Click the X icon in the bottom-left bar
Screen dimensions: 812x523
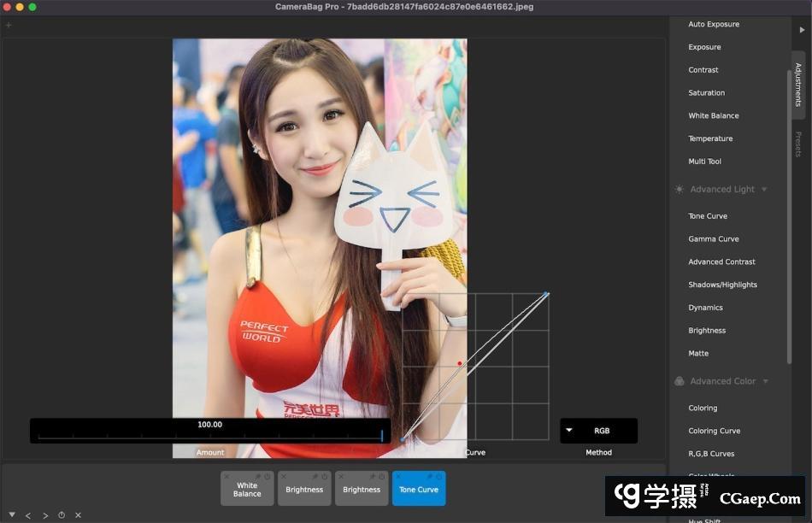pos(78,515)
